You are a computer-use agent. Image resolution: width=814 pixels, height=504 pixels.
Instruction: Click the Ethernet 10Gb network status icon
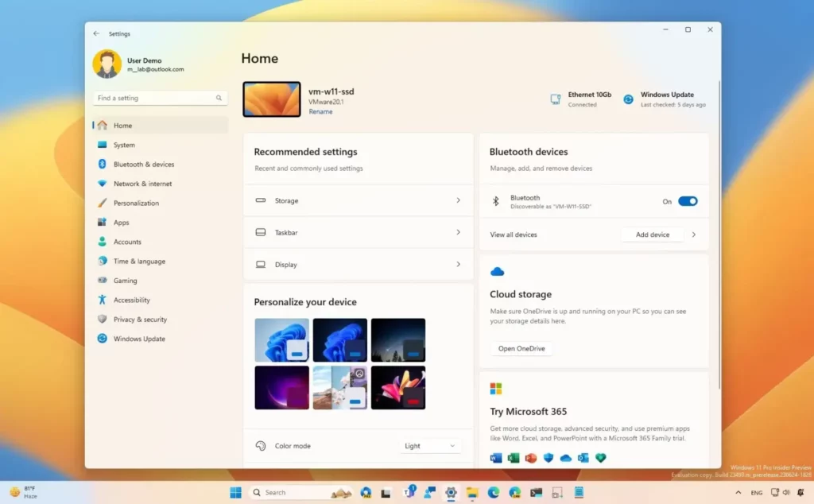pyautogui.click(x=554, y=98)
